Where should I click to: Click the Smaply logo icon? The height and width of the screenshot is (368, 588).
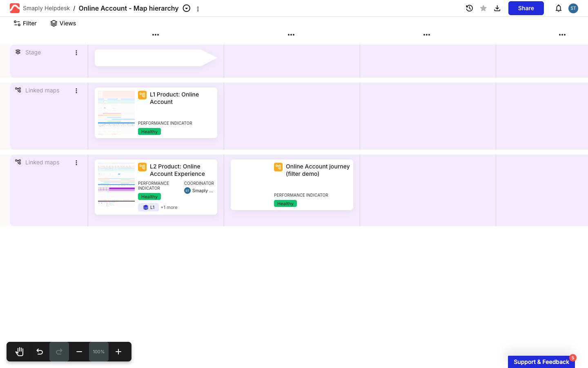point(15,8)
